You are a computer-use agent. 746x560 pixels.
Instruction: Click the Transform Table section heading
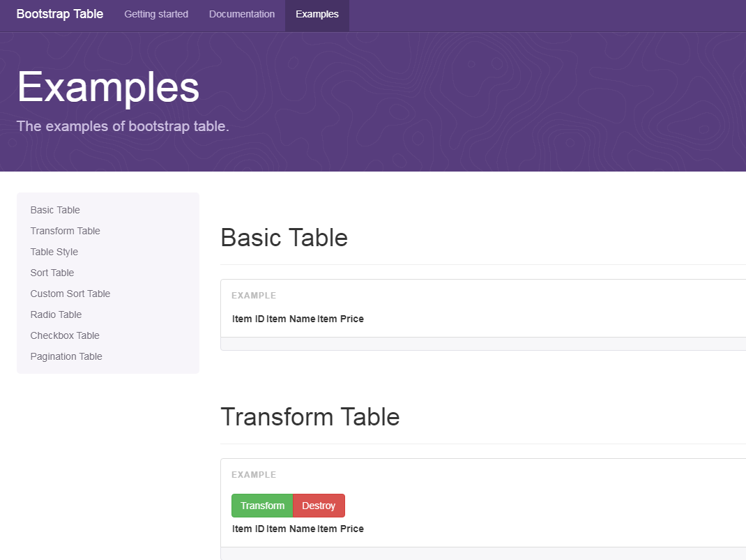310,416
